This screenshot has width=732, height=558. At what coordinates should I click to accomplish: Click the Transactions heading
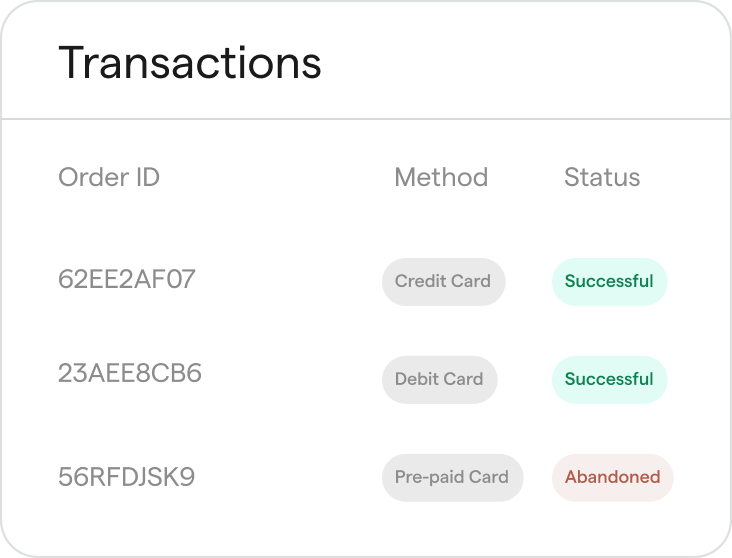(x=190, y=63)
